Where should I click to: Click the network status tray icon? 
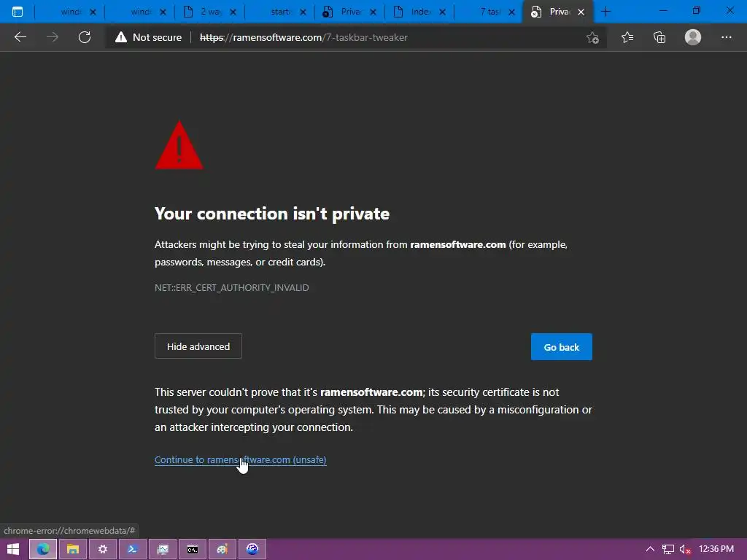(x=668, y=549)
